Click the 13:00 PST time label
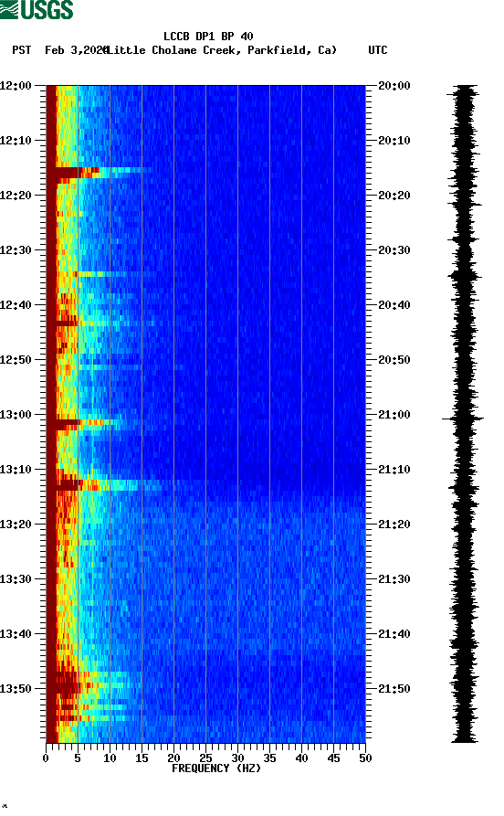This screenshot has height=816, width=504. coord(16,415)
